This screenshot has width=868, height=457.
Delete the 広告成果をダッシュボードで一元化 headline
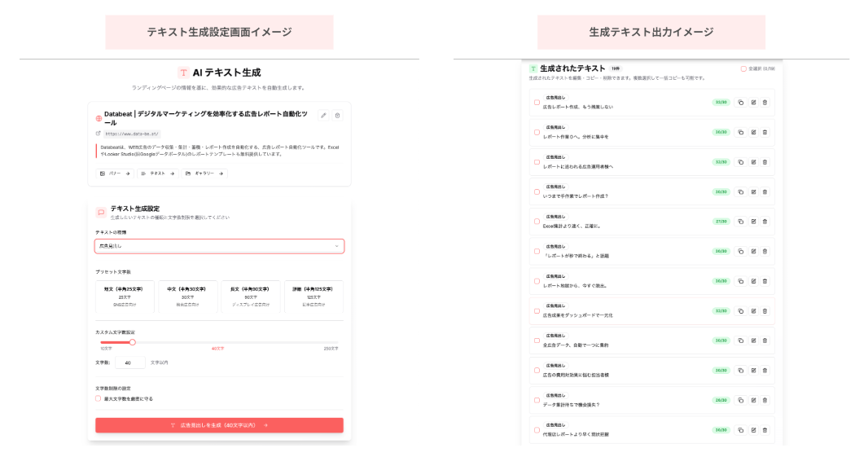[x=765, y=311]
